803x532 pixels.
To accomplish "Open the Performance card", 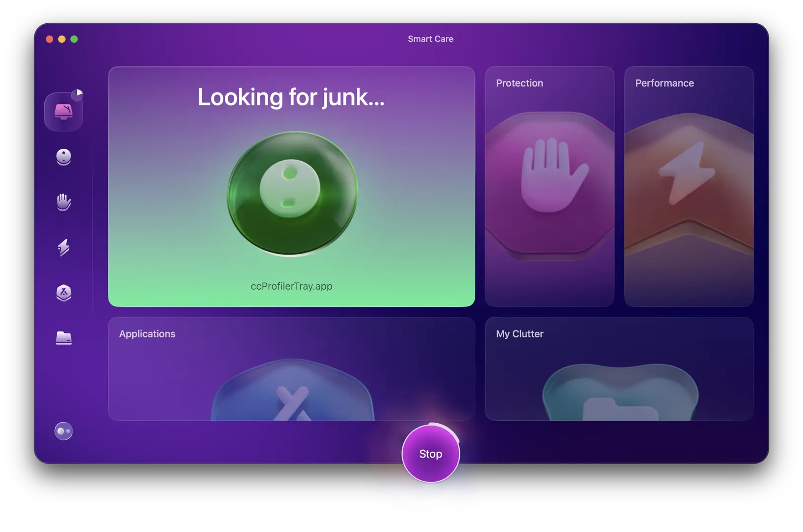I will (x=689, y=187).
